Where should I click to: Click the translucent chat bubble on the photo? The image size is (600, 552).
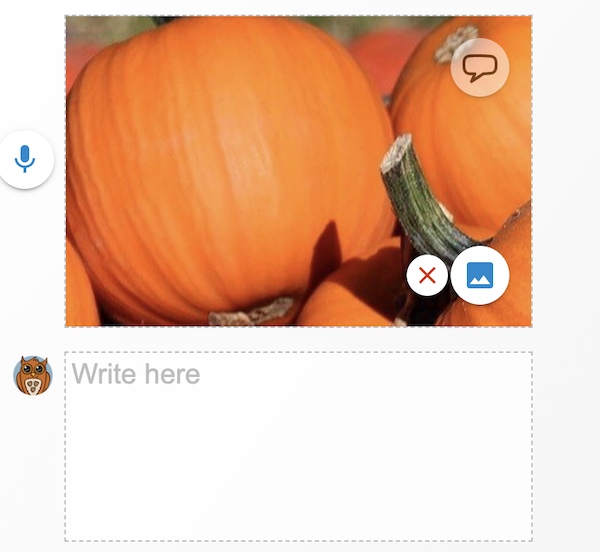[x=480, y=68]
